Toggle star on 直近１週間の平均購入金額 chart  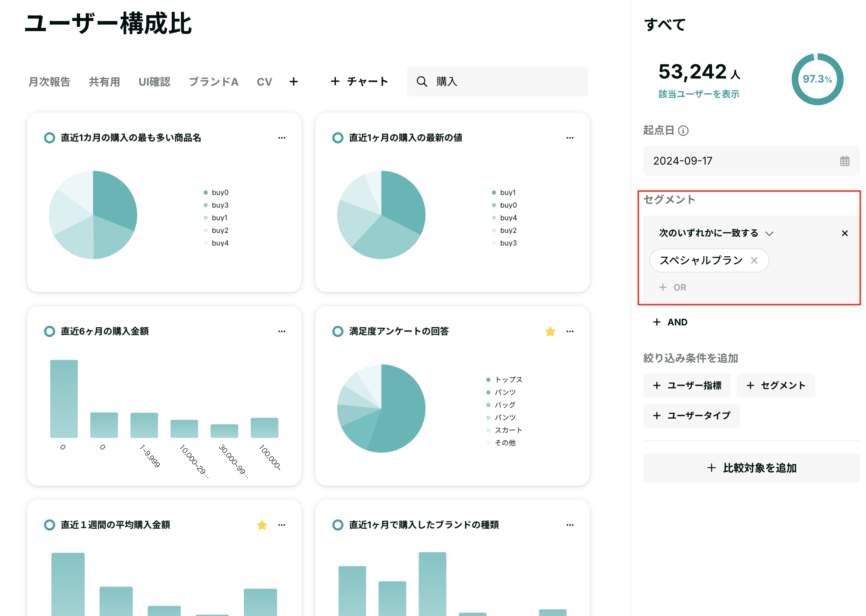point(262,525)
